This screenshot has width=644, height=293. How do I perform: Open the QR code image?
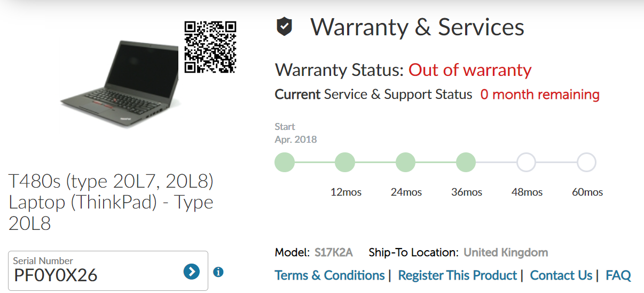pyautogui.click(x=210, y=47)
